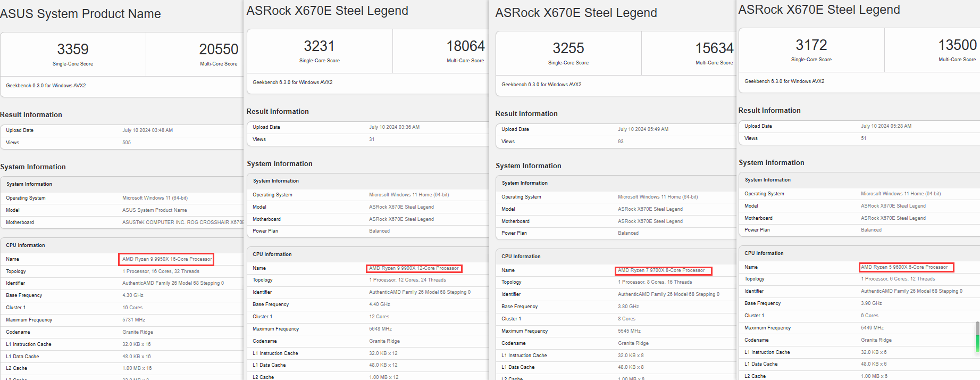The image size is (980, 380).
Task: Click L1 data cache value '48.0 KB x 8'
Action: (631, 367)
